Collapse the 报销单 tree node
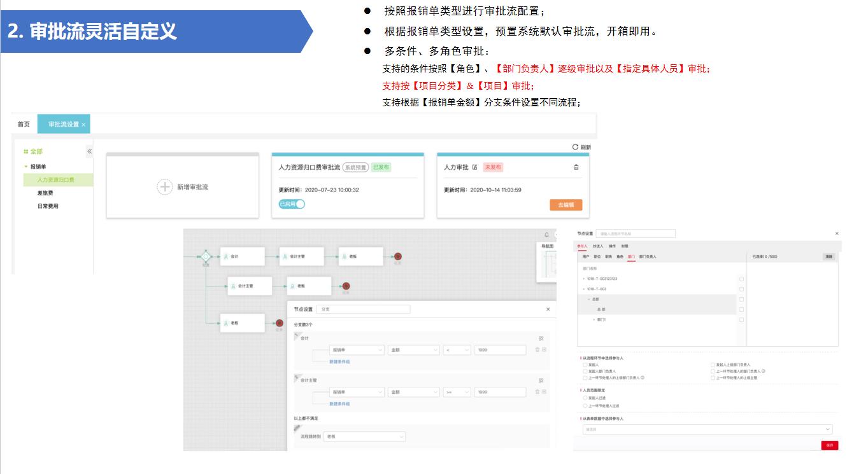Screen dimensions: 868x474 pos(26,167)
